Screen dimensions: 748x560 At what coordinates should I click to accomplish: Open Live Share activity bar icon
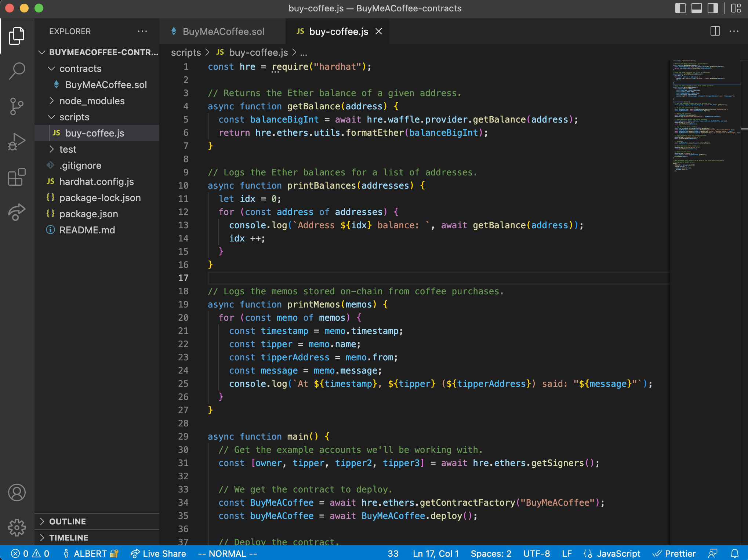17,212
